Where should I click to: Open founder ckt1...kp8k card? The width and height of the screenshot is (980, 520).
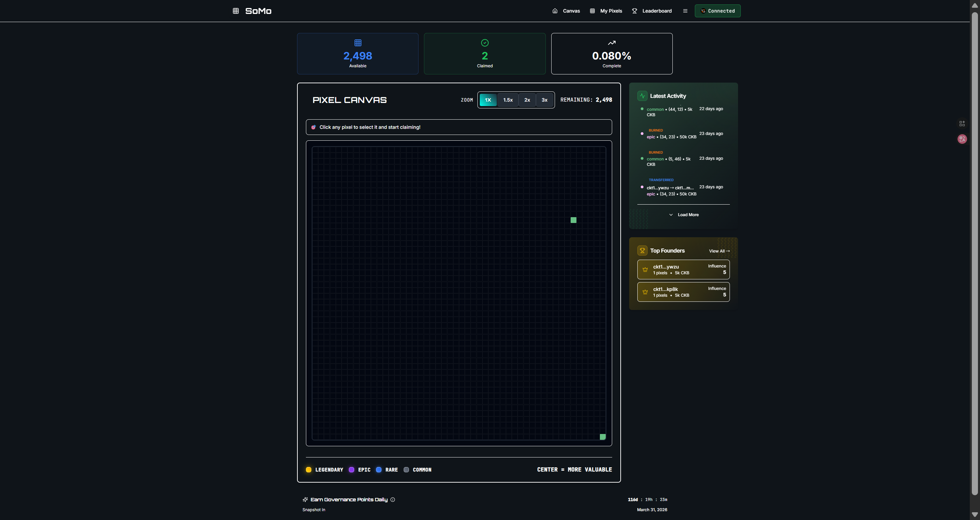(x=683, y=292)
